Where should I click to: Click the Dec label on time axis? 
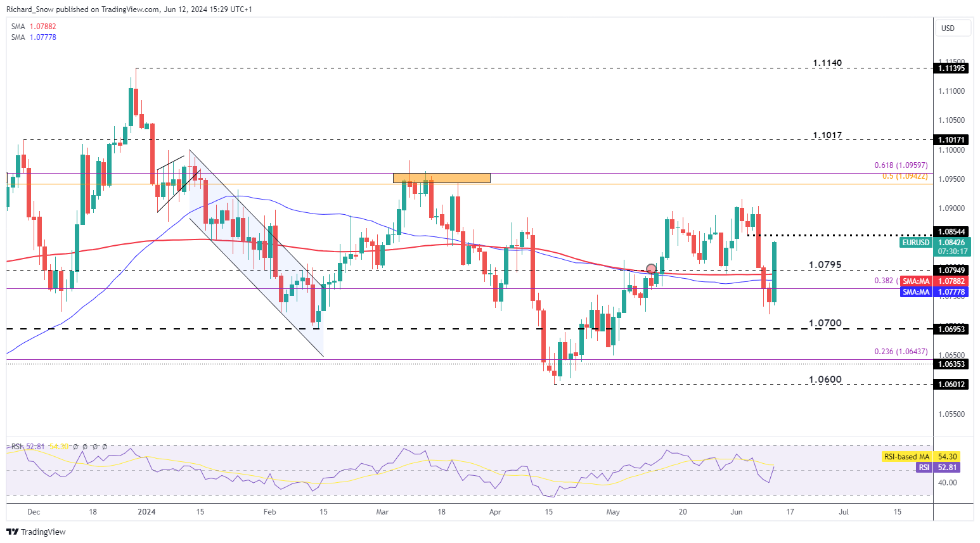(34, 512)
